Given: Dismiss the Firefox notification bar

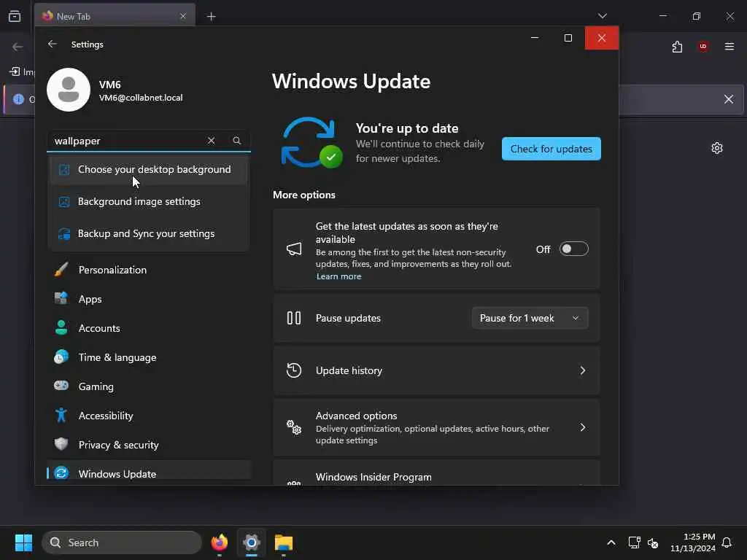Looking at the screenshot, I should click(x=729, y=99).
